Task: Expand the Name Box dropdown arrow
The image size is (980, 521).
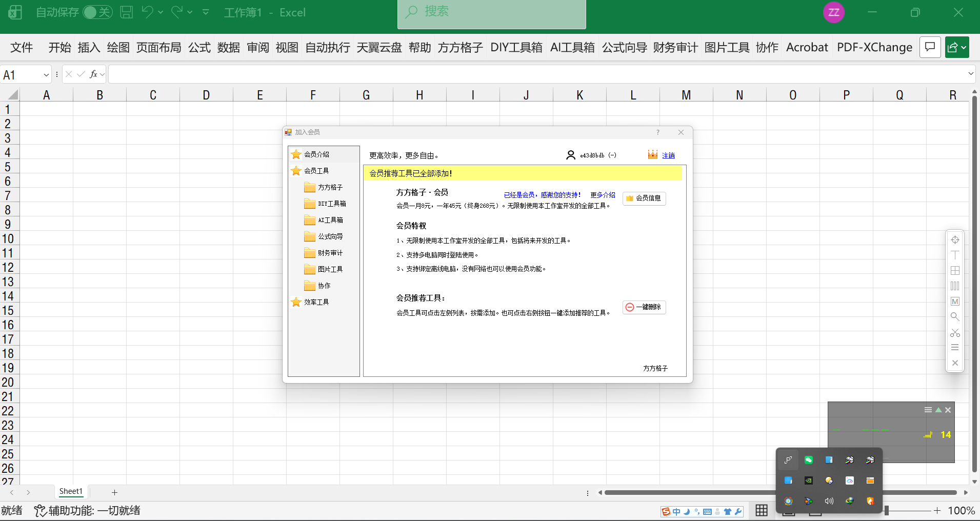Action: point(46,75)
